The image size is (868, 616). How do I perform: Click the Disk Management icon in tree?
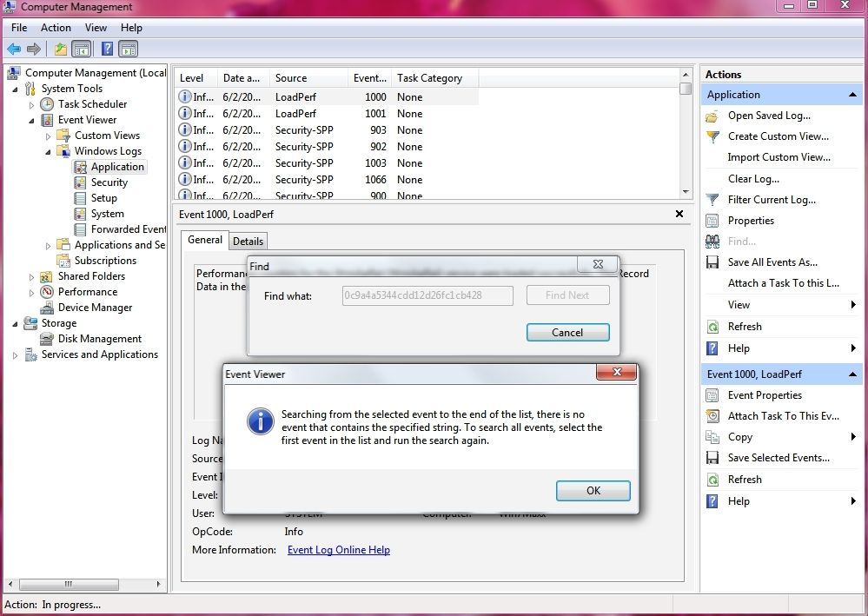coord(47,339)
